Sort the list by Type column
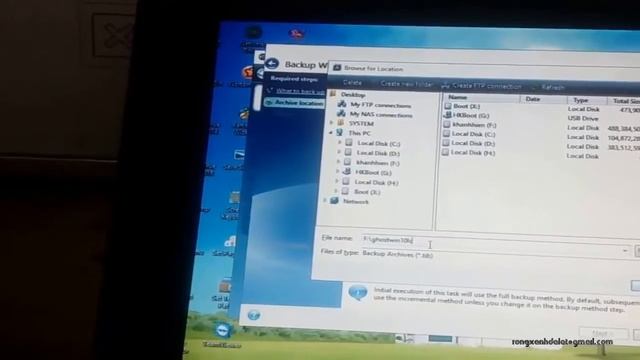Image resolution: width=640 pixels, height=360 pixels. tap(586, 100)
